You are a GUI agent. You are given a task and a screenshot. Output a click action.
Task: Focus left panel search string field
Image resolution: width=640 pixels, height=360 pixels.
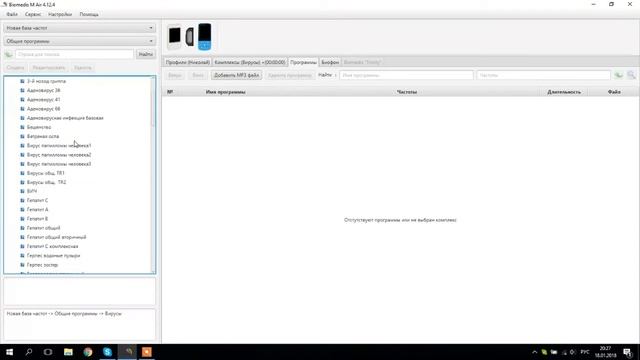(74, 54)
